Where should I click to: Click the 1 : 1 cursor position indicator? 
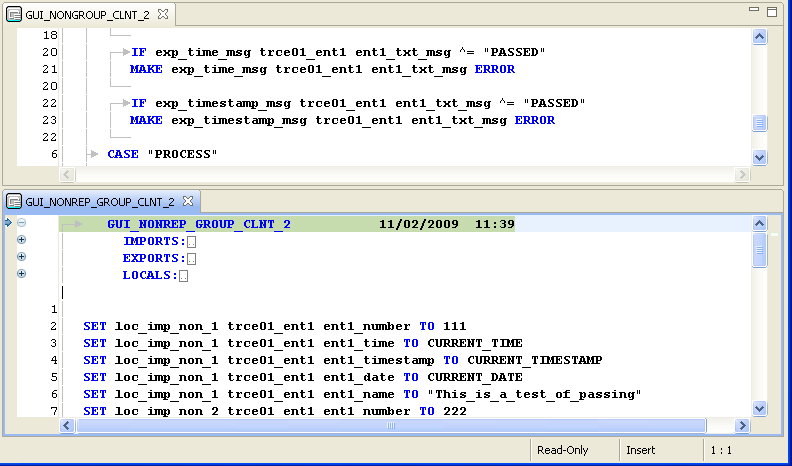point(721,450)
